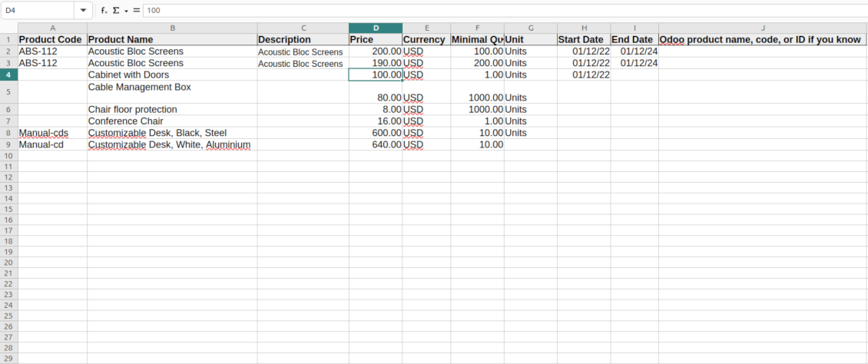868x364 pixels.
Task: Open the Function Wizard (fx) icon
Action: pos(104,11)
